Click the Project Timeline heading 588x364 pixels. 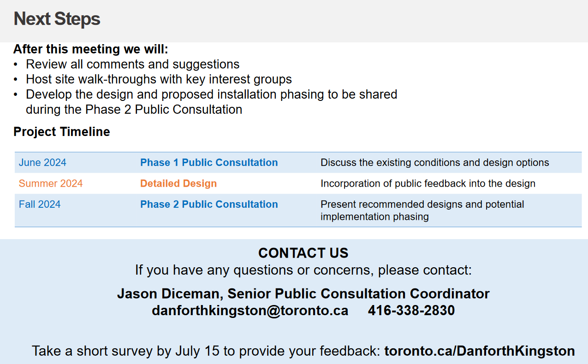(x=62, y=132)
